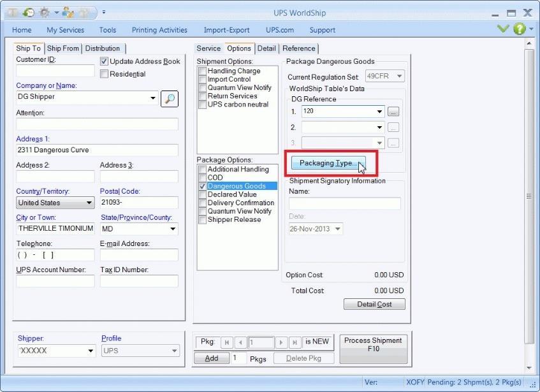Expand the Profile dropdown
This screenshot has height=392, width=540.
click(x=175, y=351)
